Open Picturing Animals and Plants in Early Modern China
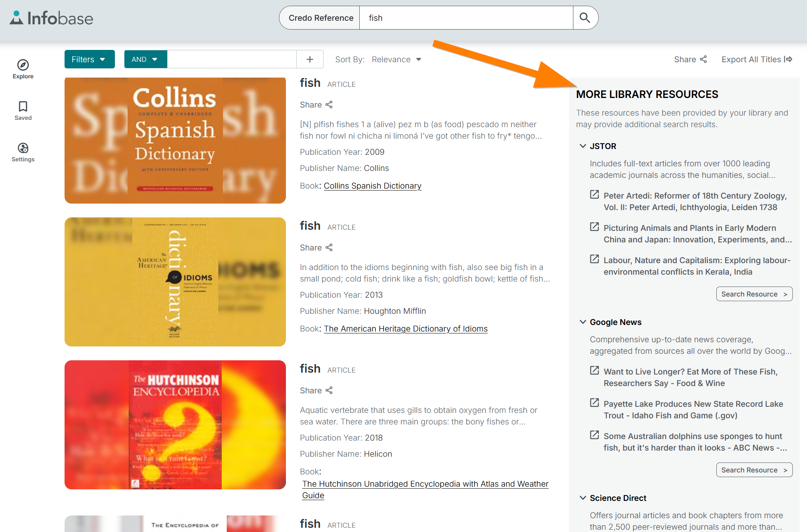Viewport: 807px width, 532px height. (x=697, y=234)
